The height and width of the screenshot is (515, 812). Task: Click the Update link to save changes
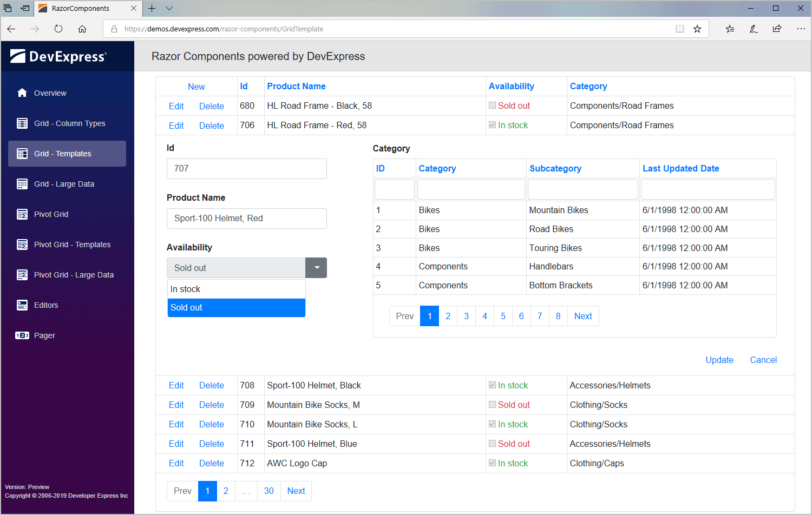(x=719, y=360)
